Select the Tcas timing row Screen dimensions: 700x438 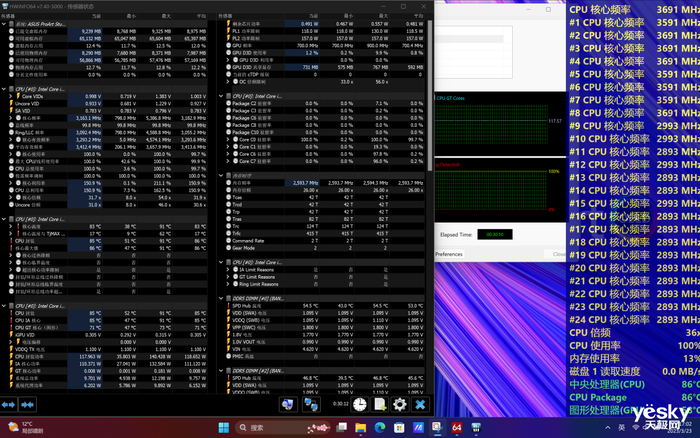[321, 197]
